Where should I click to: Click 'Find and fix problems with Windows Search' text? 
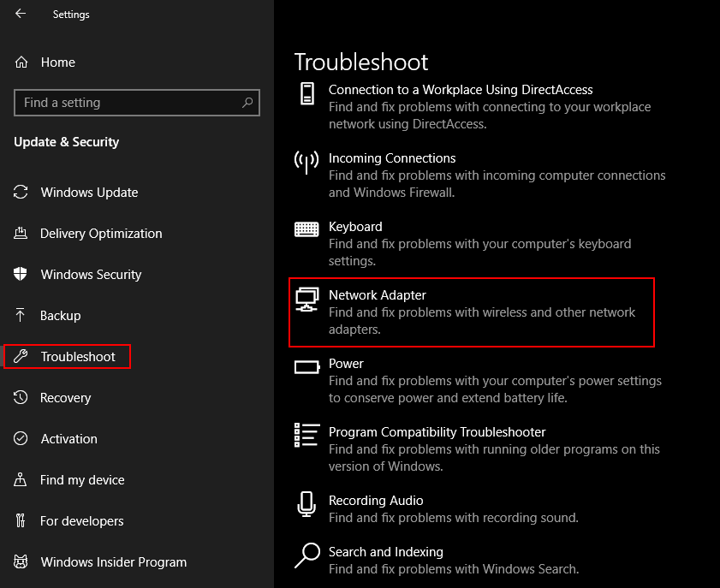click(454, 569)
